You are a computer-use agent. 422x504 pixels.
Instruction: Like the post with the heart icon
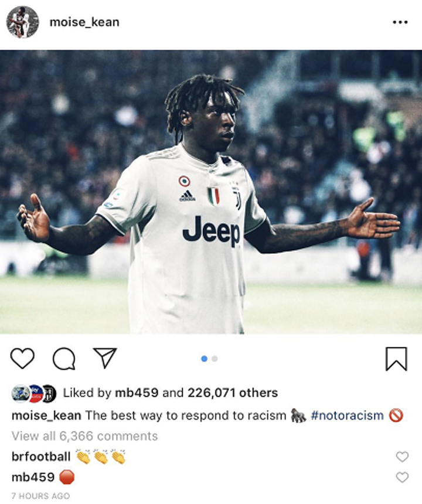tap(22, 358)
